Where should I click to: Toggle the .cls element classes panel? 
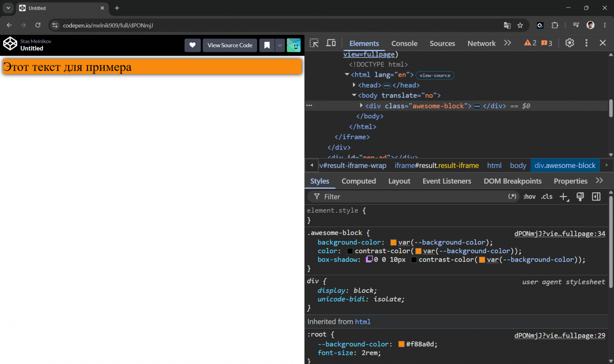coord(547,197)
